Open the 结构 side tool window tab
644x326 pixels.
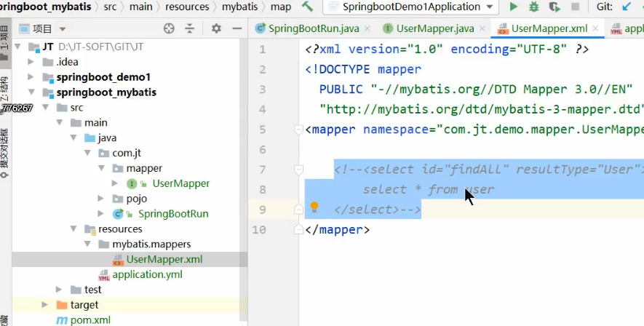5,90
